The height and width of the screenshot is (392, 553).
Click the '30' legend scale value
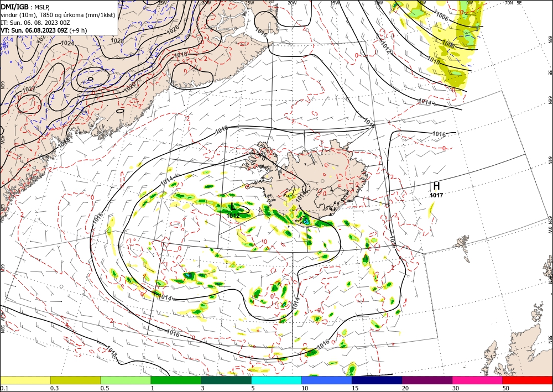coord(456,388)
